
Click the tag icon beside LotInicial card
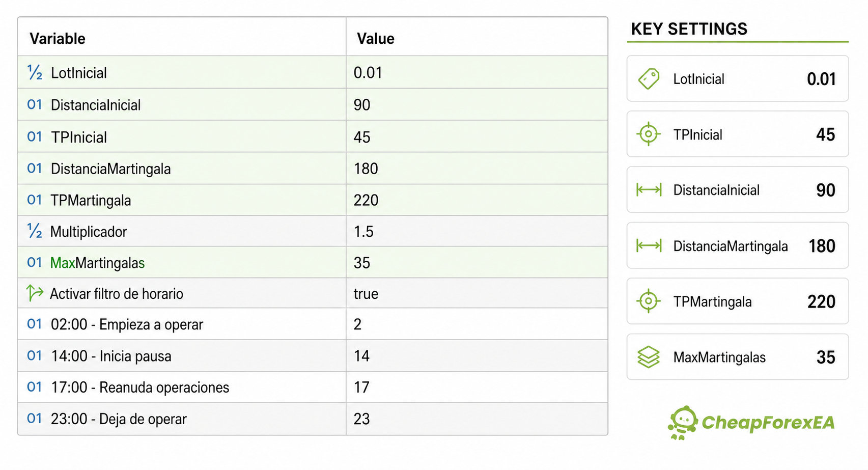click(x=649, y=79)
